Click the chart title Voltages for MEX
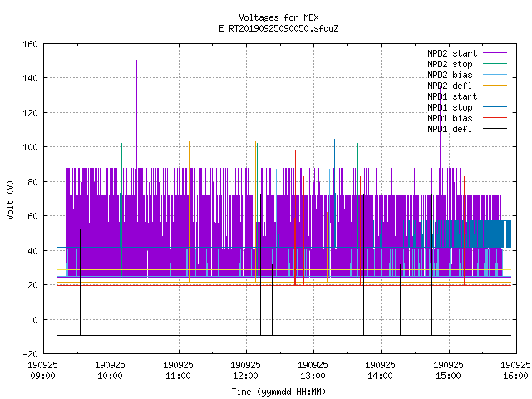The image size is (532, 399). click(x=278, y=17)
